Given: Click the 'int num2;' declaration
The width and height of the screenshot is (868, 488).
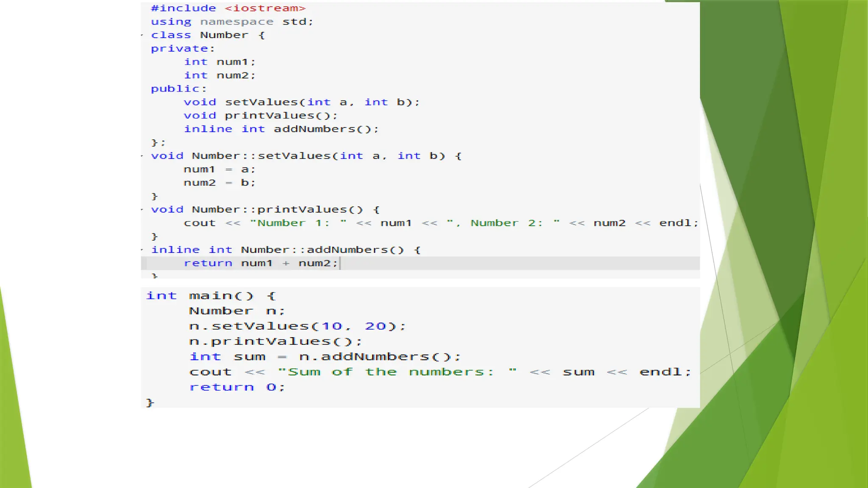Looking at the screenshot, I should click(220, 75).
